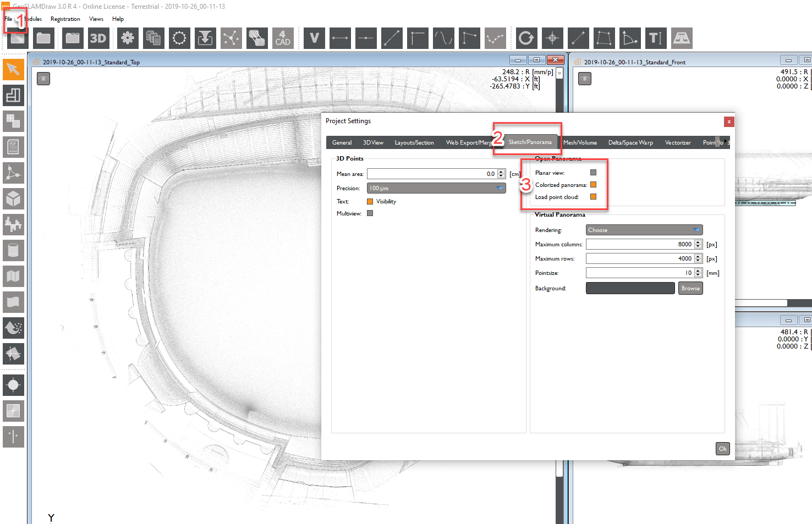
Task: Disable the Load point cloud checkbox
Action: click(593, 197)
